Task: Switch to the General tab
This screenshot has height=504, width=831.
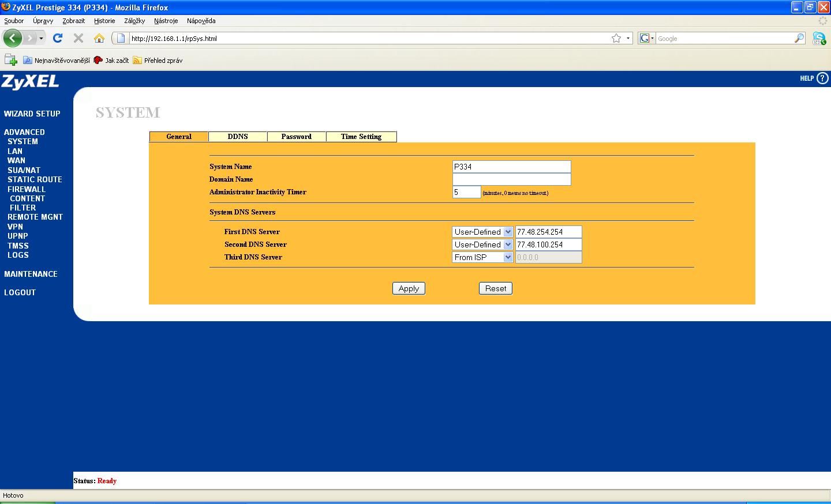Action: (x=179, y=137)
